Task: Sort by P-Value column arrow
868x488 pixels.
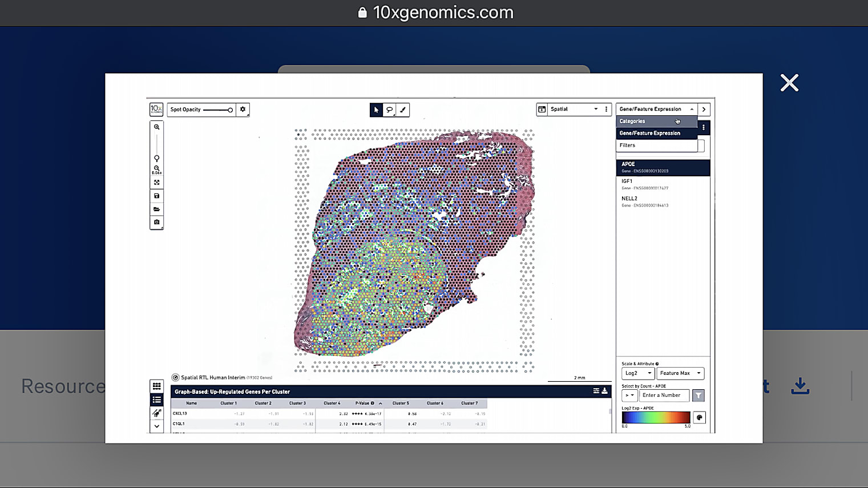Action: (x=381, y=404)
